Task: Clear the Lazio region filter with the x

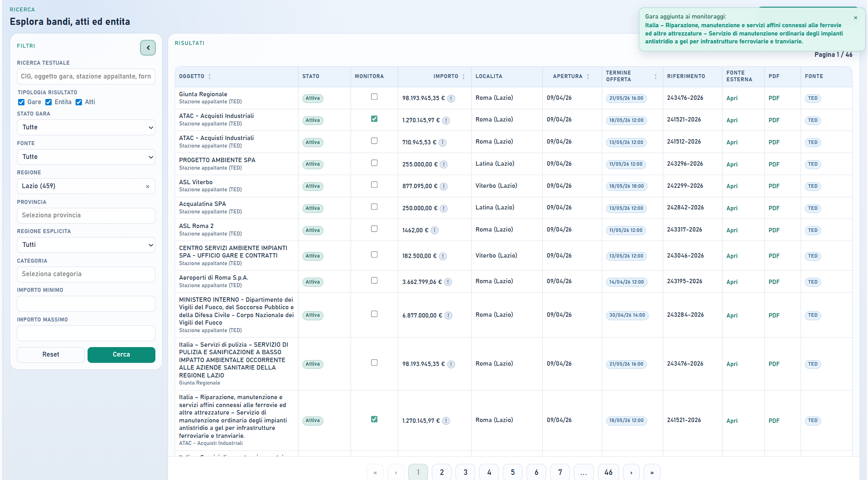Action: (147, 187)
